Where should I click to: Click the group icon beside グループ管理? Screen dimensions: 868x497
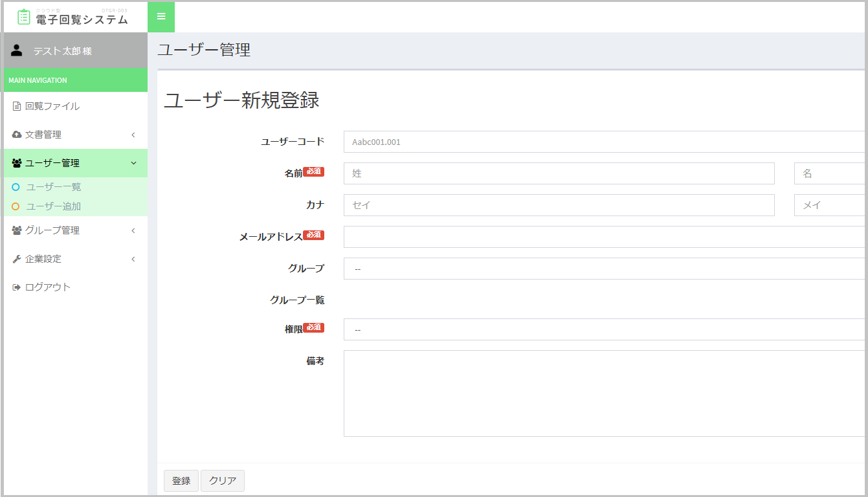(17, 230)
